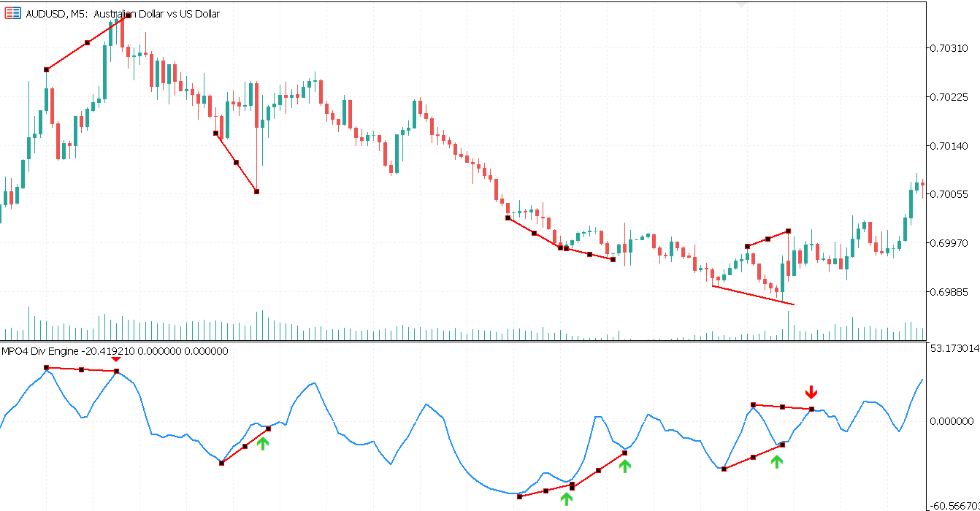Click small red triangle marker below indicator label
The image size is (980, 511).
point(116,359)
